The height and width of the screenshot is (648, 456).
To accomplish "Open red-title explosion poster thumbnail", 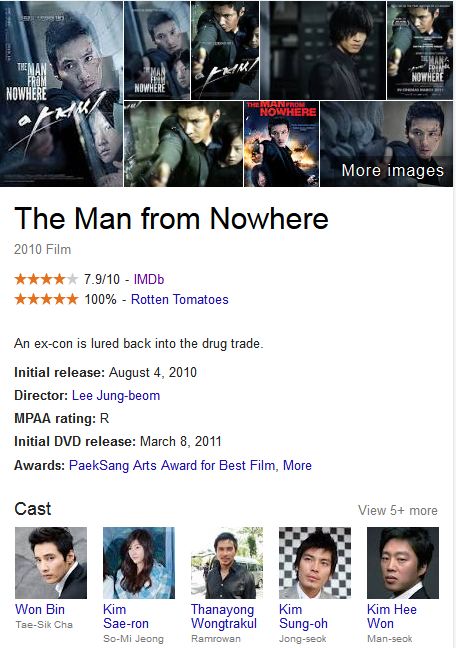I will click(x=282, y=144).
